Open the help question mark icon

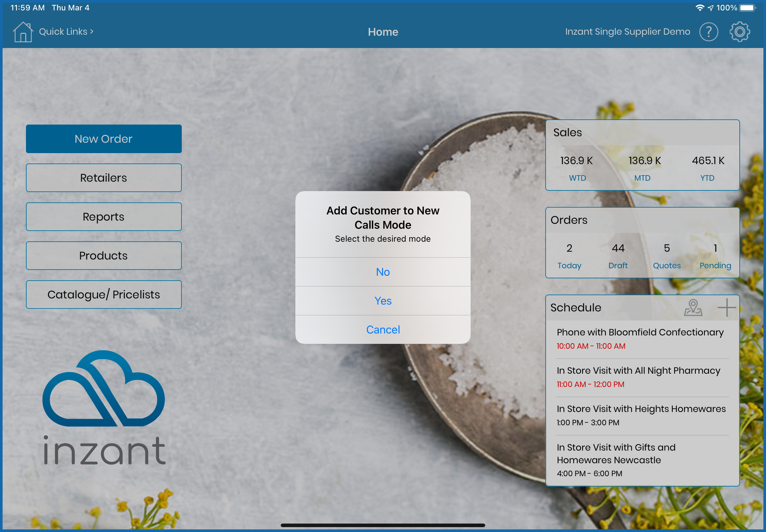coord(708,32)
